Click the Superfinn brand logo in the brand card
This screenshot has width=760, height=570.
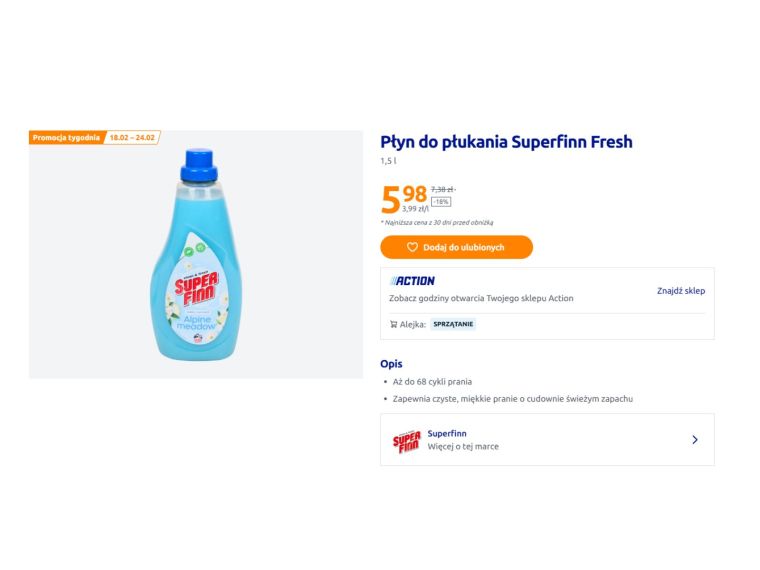(406, 440)
